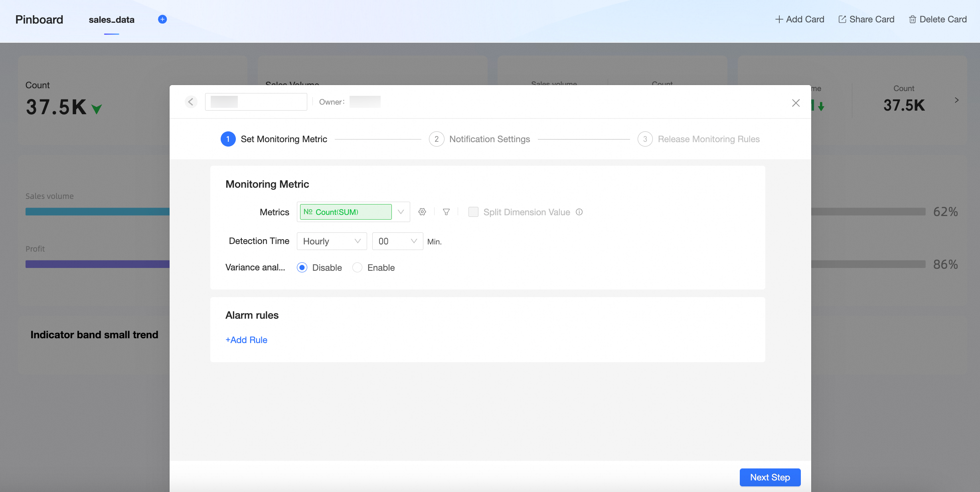This screenshot has height=492, width=980.
Task: Click the back arrow in dialog header
Action: coord(191,102)
